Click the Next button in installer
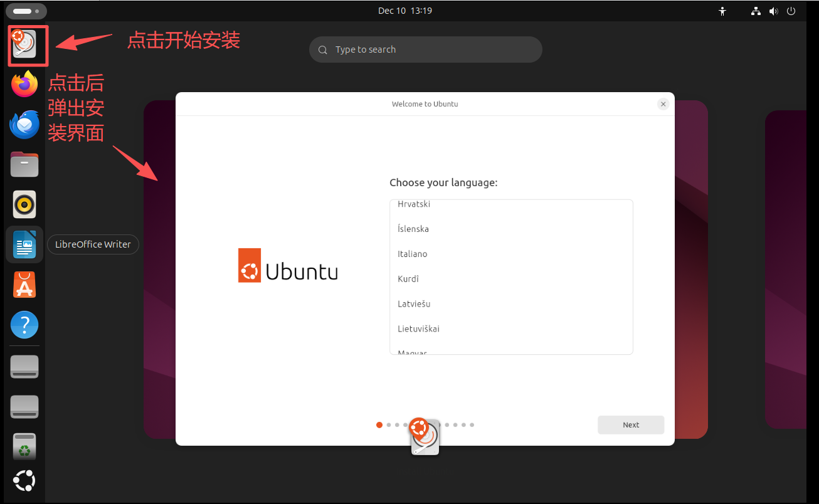819x504 pixels. click(x=631, y=424)
